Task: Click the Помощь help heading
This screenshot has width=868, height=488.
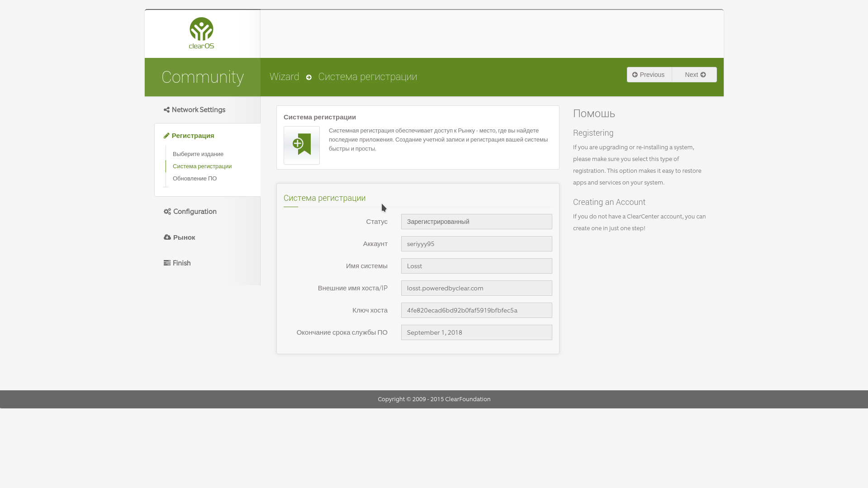Action: click(x=594, y=114)
